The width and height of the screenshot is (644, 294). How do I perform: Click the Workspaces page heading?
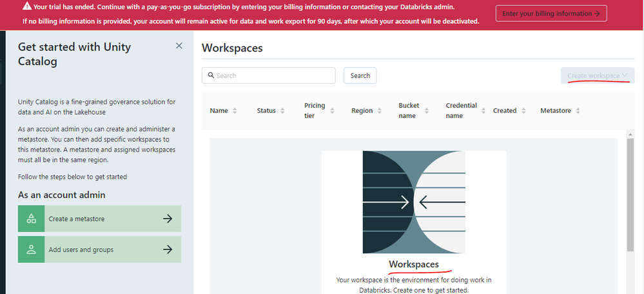(x=232, y=48)
